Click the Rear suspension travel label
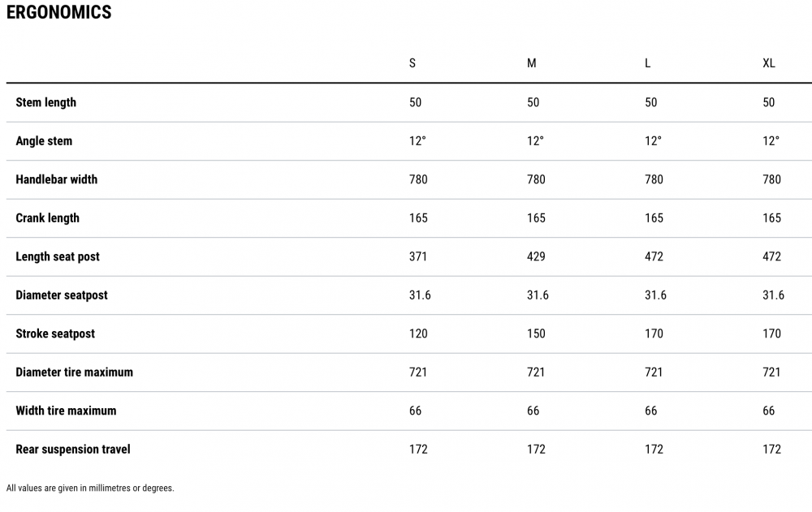Viewport: 812px width, 512px height. tap(73, 450)
